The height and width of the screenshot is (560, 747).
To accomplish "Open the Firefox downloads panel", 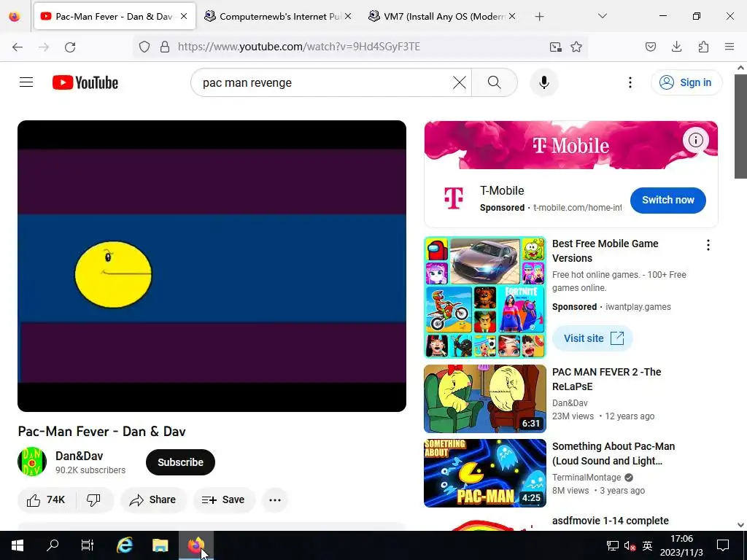I will click(x=676, y=47).
